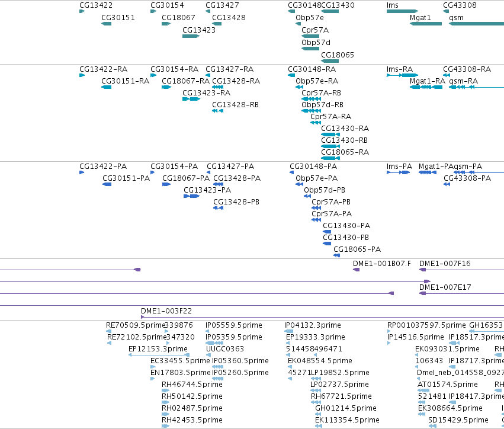This screenshot has height=429, width=504.
Task: Select EST IP04132.3prime label
Action: click(313, 325)
